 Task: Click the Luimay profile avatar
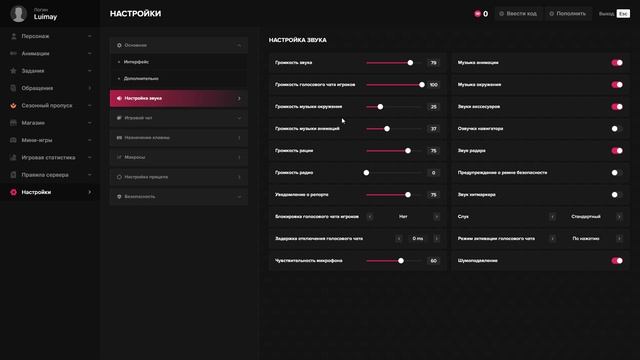pos(18,13)
